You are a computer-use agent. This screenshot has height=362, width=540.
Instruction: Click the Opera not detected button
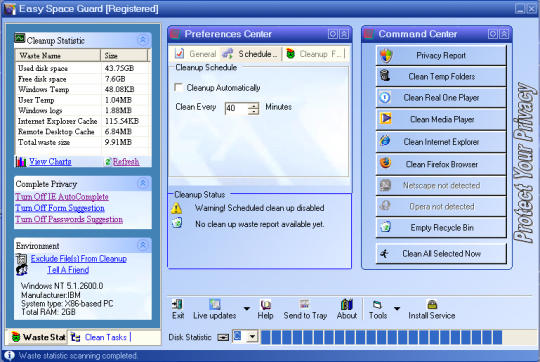[441, 206]
